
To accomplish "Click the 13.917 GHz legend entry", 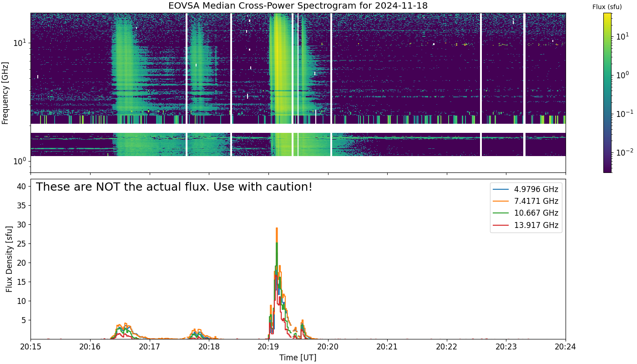I will point(526,225).
